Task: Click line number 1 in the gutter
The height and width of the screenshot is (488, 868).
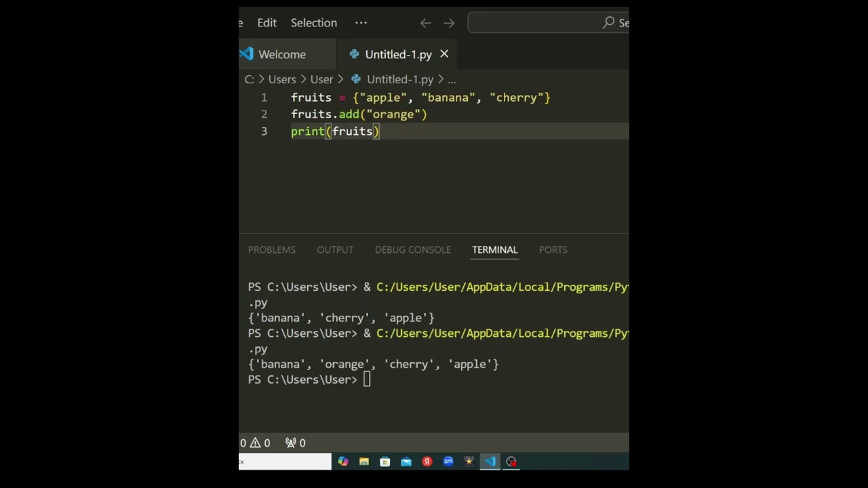Action: coord(264,98)
